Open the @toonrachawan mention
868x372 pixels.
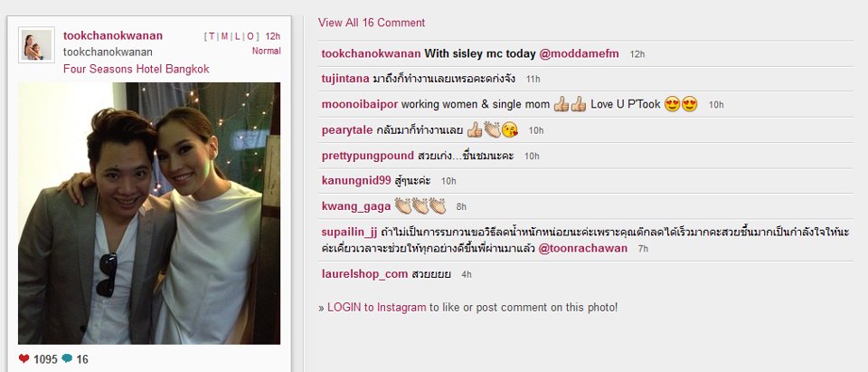coord(583,248)
